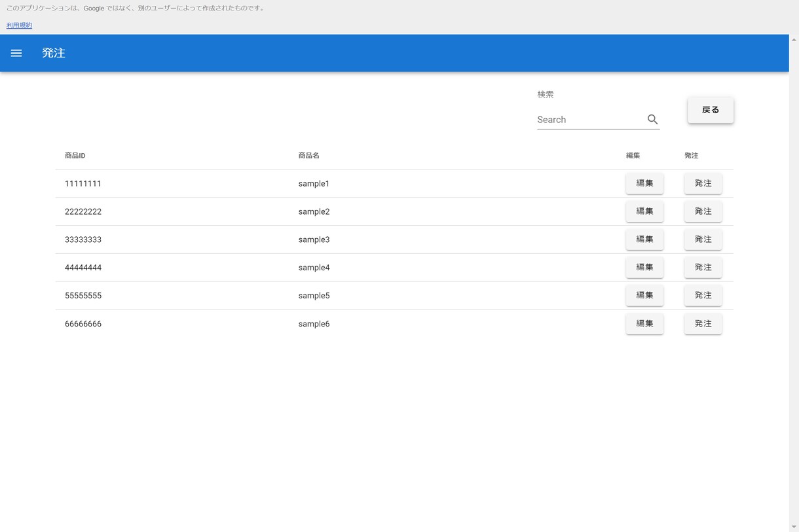Order product 55555555 with 発注
The width and height of the screenshot is (799, 532).
703,296
